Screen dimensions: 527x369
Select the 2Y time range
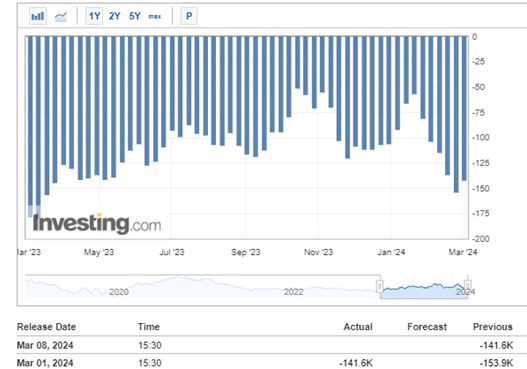tap(114, 16)
